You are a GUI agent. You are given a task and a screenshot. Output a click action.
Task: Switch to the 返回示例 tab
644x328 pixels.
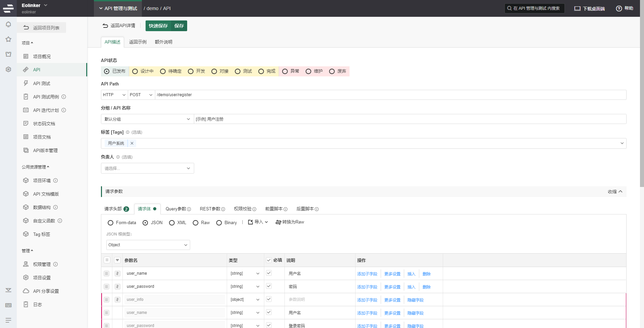[138, 42]
